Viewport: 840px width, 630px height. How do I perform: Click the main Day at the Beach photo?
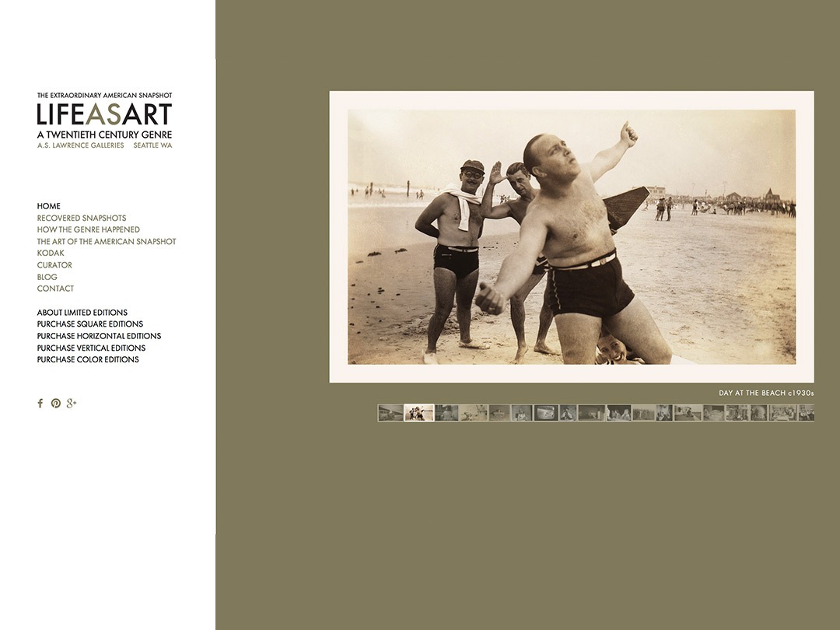[572, 236]
